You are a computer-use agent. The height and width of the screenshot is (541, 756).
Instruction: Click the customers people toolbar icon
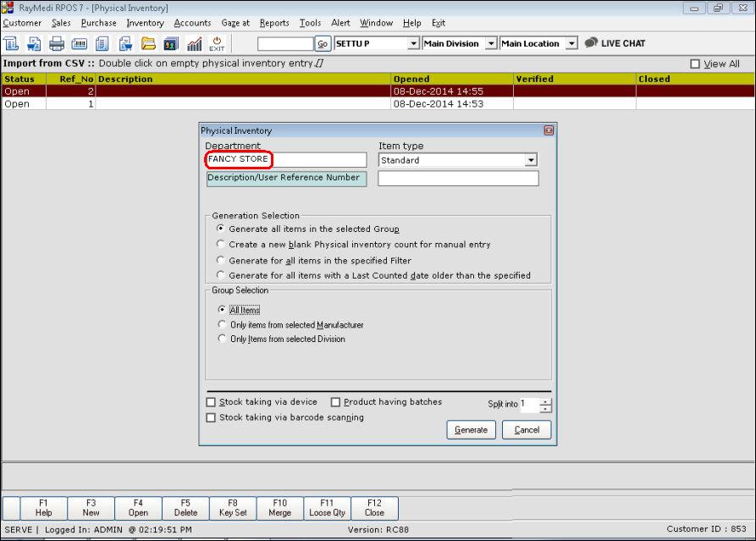(x=171, y=44)
